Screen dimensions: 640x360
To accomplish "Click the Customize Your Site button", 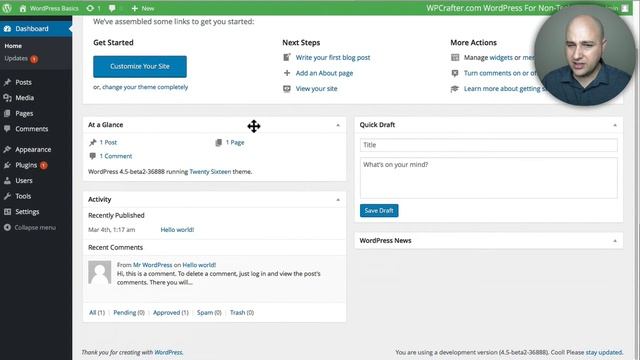I will tap(140, 67).
